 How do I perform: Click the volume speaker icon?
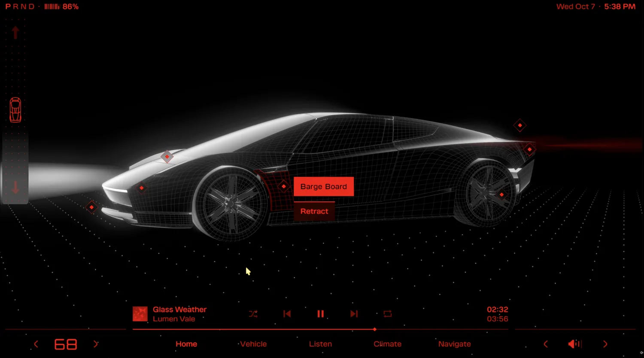(x=574, y=344)
